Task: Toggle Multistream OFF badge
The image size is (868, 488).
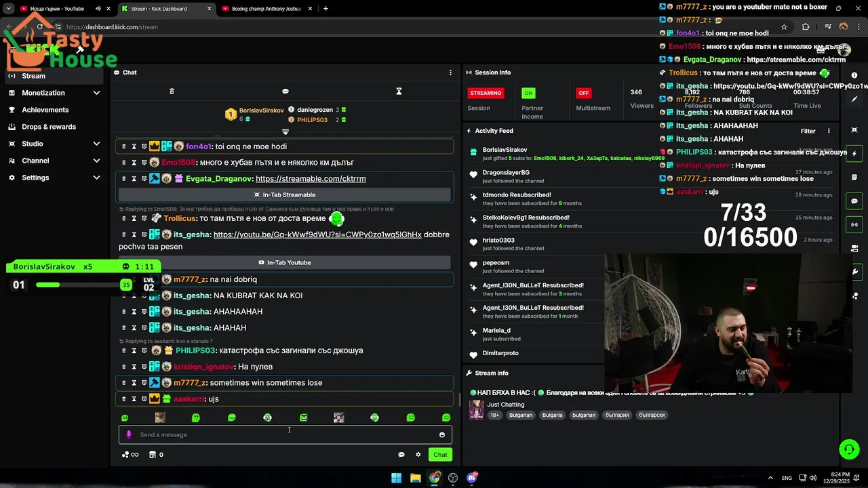Action: tap(583, 93)
